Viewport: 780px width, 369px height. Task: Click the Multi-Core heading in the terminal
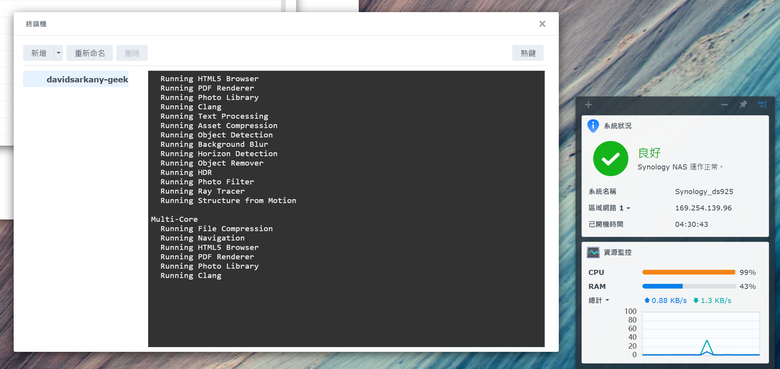pyautogui.click(x=174, y=219)
